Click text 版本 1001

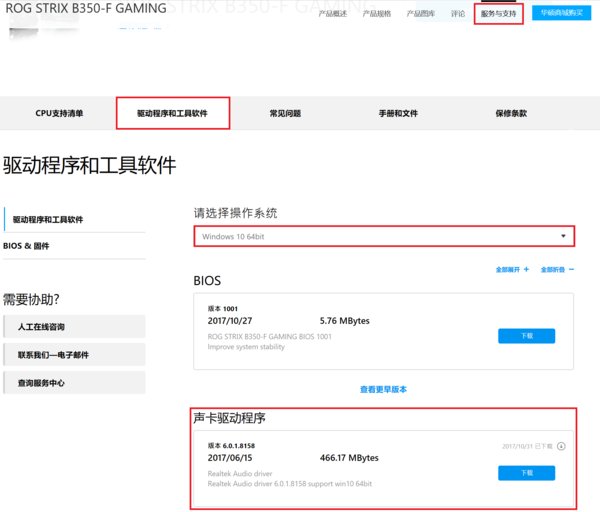point(223,308)
